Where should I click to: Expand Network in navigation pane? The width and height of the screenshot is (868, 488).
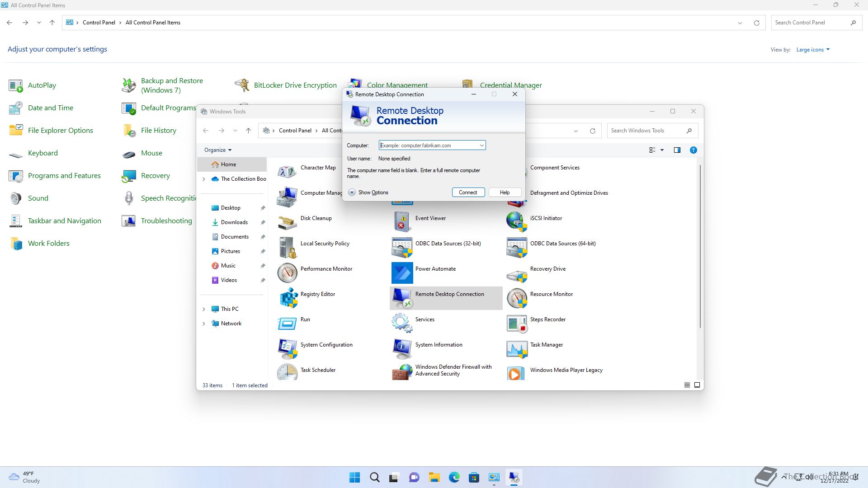pos(203,324)
